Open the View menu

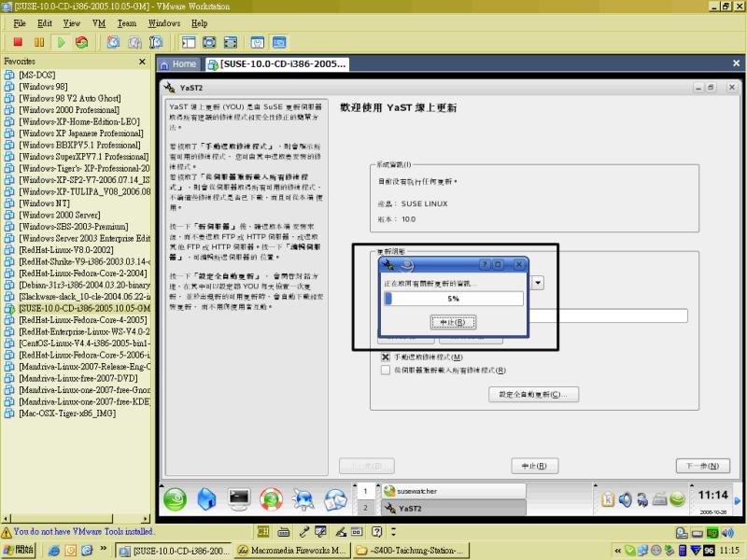point(72,23)
